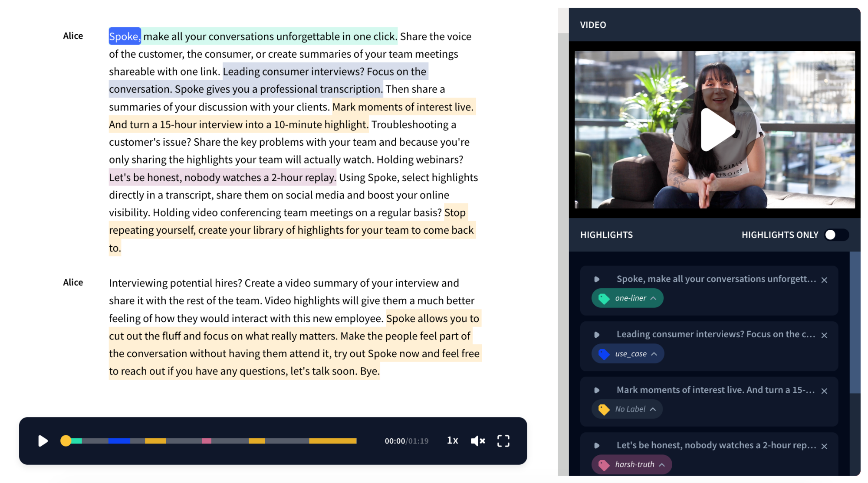The height and width of the screenshot is (483, 868).
Task: Open the No Label tag dropdown
Action: (x=627, y=409)
